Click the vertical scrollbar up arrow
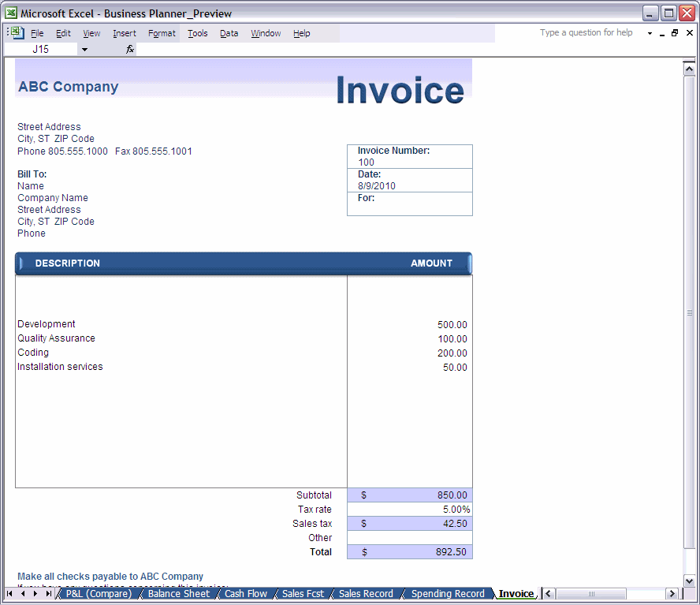 [x=689, y=69]
